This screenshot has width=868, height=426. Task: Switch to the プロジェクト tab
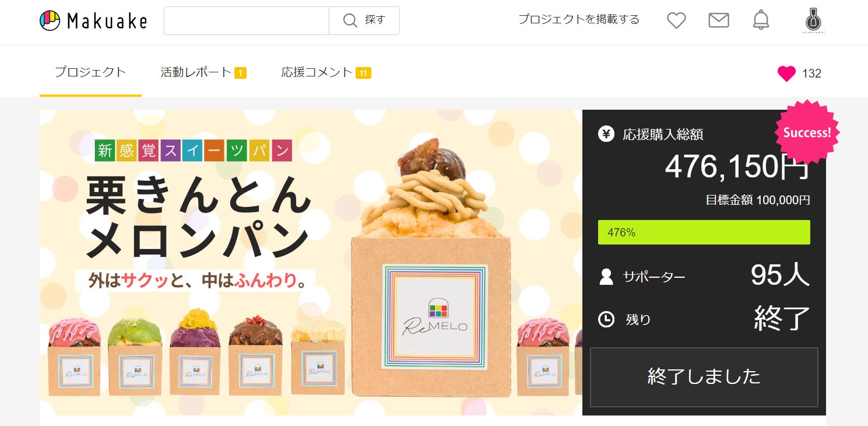[x=90, y=72]
